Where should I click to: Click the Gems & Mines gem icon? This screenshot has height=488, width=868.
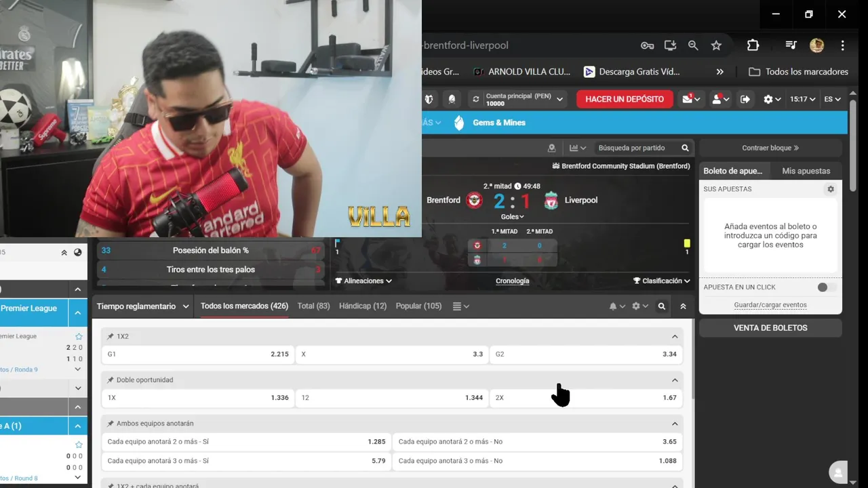[x=459, y=123]
